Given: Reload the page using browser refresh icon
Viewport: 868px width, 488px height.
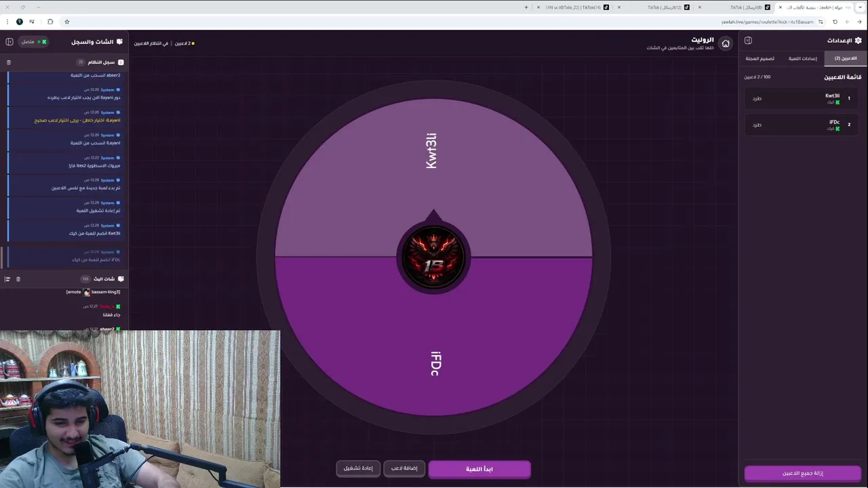Looking at the screenshot, I should point(835,22).
